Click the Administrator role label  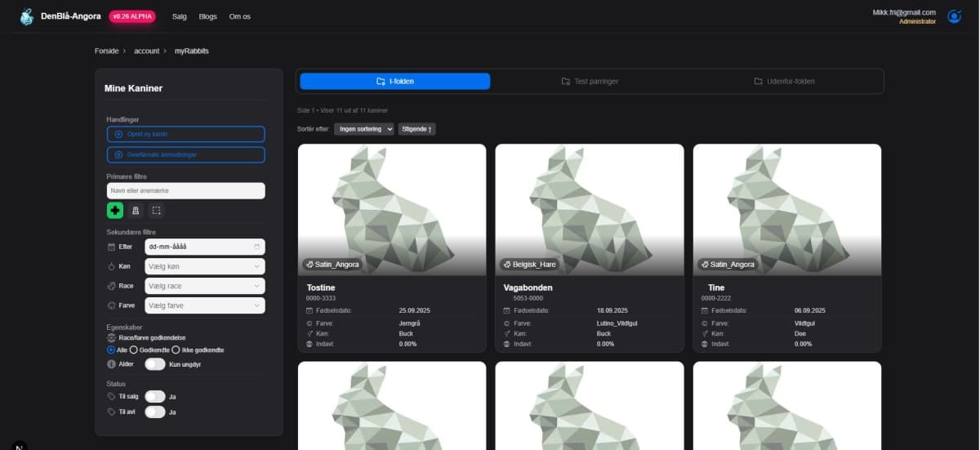(918, 22)
